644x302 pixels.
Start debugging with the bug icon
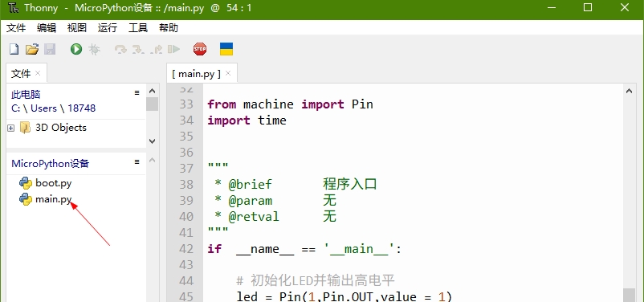pyautogui.click(x=94, y=49)
